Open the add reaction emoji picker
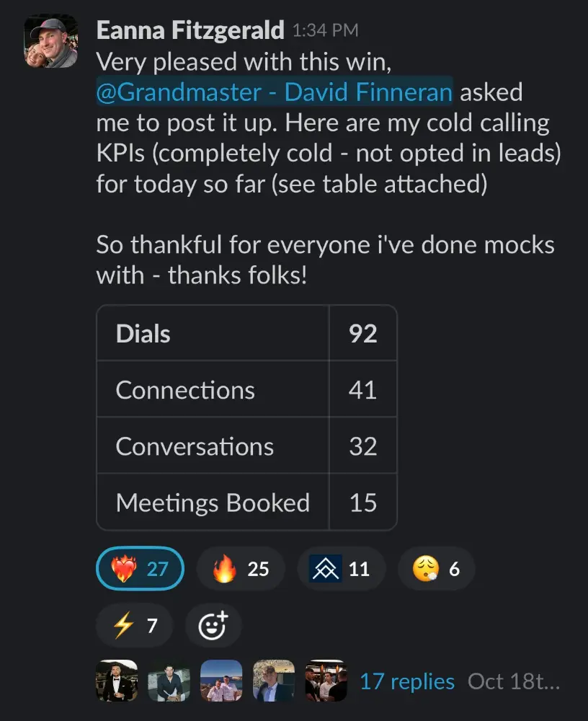The height and width of the screenshot is (721, 588). (x=213, y=625)
